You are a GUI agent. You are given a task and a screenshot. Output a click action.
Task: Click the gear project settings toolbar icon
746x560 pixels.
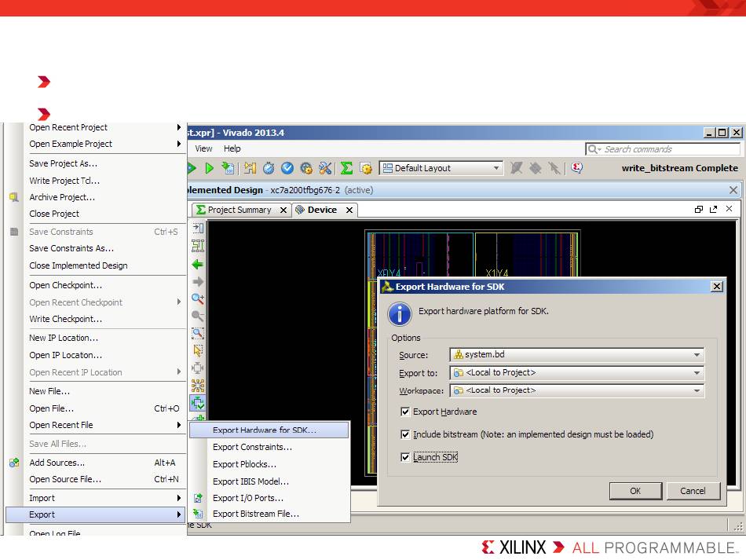[x=306, y=168]
